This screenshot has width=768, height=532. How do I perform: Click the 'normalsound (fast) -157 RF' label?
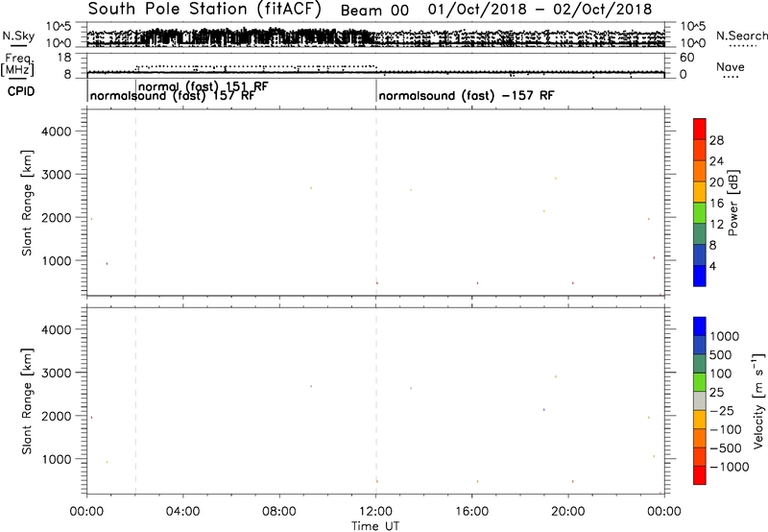467,95
